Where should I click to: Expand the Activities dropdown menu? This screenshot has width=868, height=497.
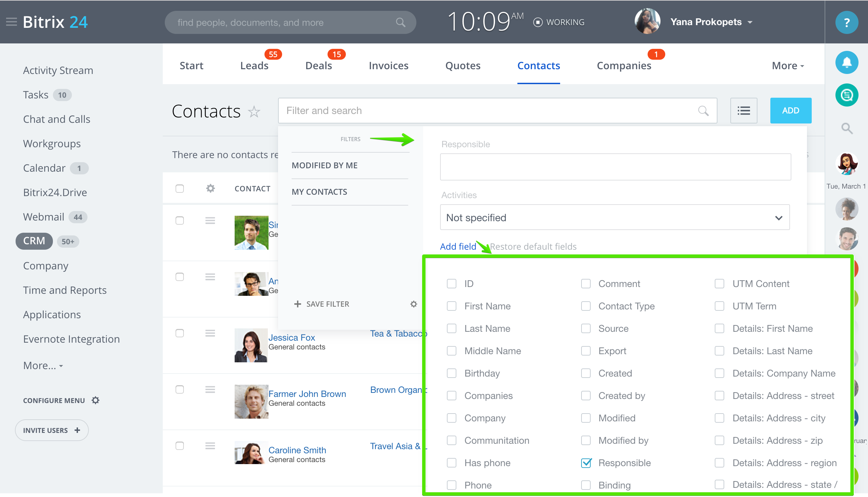tap(778, 218)
